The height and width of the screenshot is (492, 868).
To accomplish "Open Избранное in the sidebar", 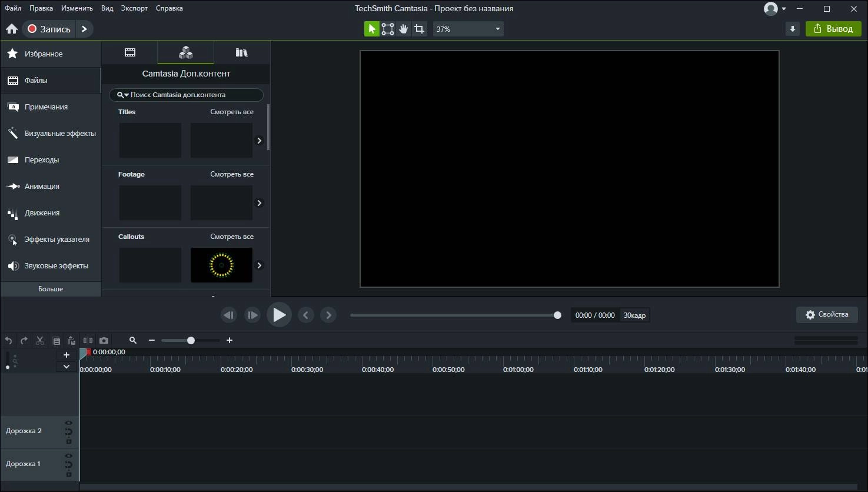I will pos(51,54).
